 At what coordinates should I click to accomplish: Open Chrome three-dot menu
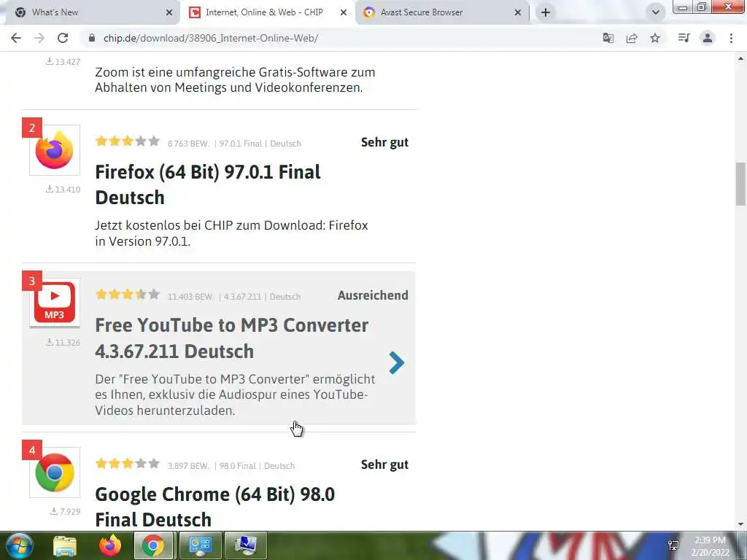pyautogui.click(x=731, y=38)
